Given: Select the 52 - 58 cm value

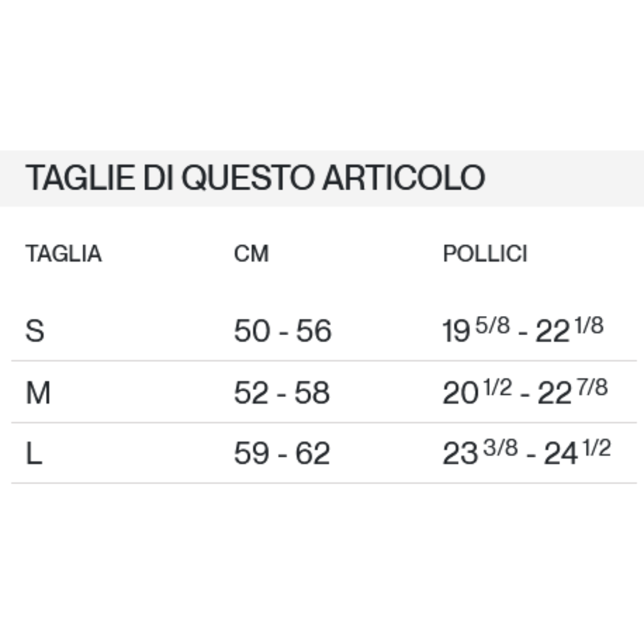Looking at the screenshot, I should pos(281,392).
